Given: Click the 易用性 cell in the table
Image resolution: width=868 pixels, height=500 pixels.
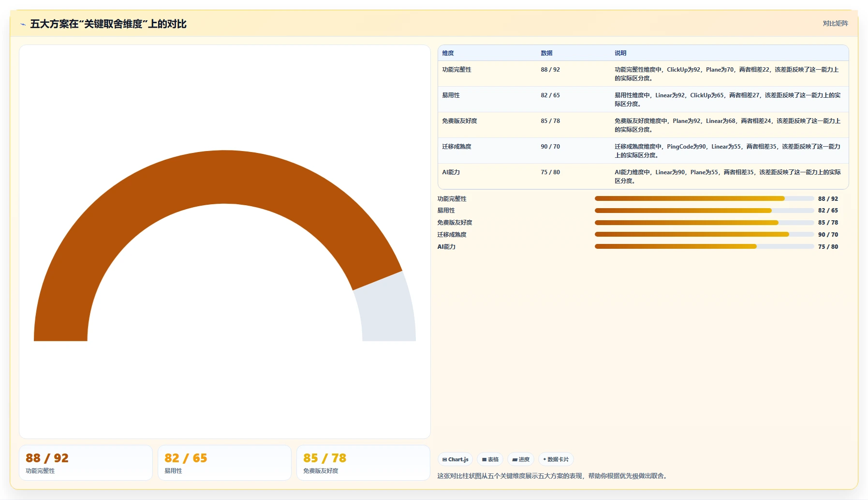Looking at the screenshot, I should [451, 95].
